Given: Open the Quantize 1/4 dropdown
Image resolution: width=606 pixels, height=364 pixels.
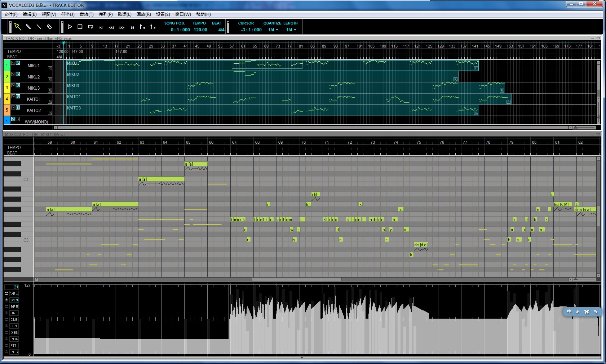Looking at the screenshot, I should (273, 30).
